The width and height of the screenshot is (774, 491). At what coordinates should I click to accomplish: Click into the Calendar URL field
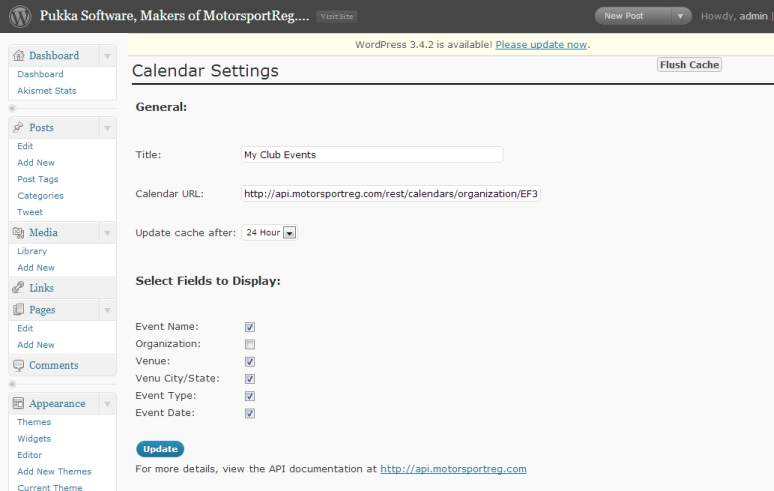click(x=390, y=194)
